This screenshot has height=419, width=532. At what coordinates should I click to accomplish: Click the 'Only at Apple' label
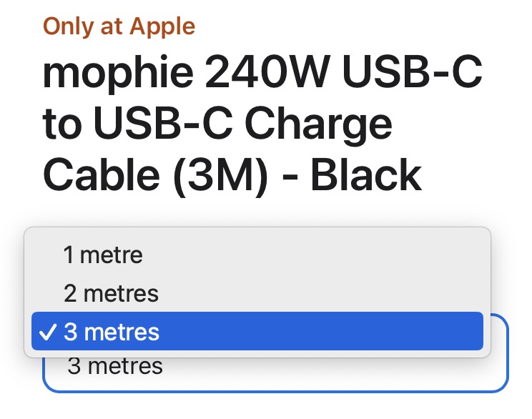click(x=119, y=26)
